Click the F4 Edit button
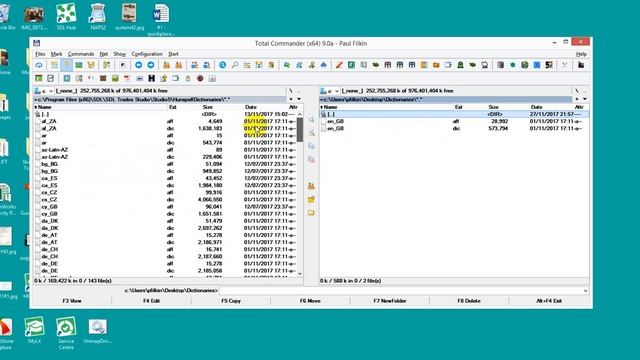 click(151, 301)
